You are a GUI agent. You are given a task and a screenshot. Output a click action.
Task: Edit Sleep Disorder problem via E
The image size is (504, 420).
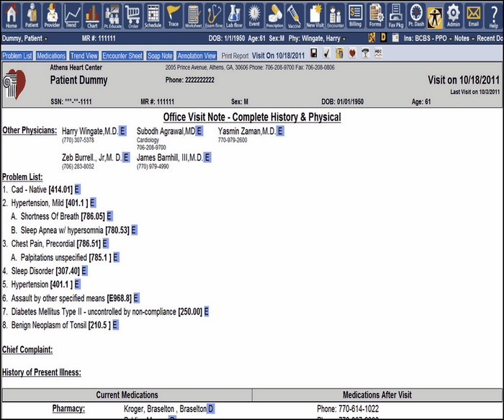[x=84, y=271]
